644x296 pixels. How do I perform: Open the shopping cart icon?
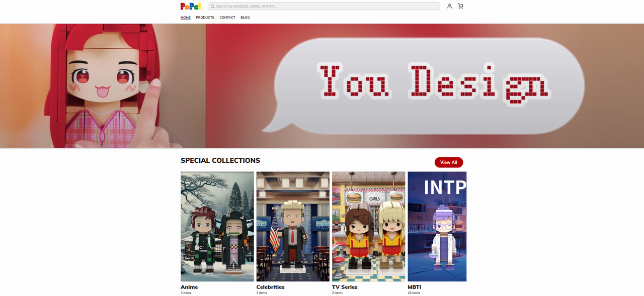pos(460,6)
